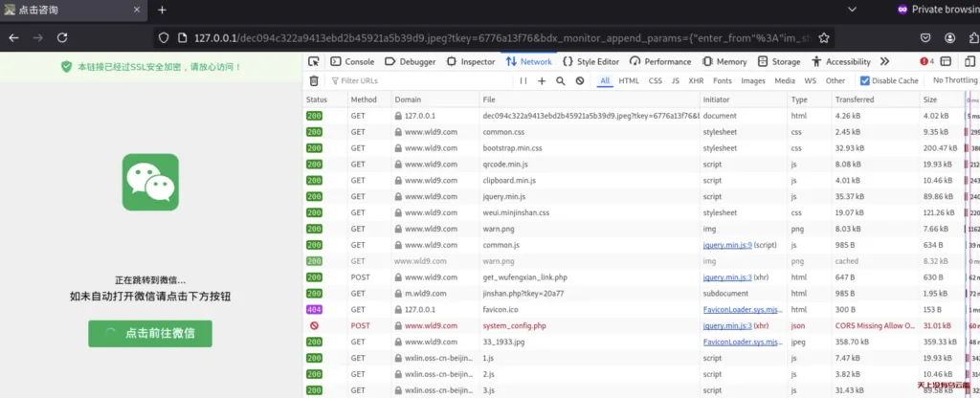Select the 点击咨询 browser tab
This screenshot has height=398, width=980.
(x=74, y=10)
